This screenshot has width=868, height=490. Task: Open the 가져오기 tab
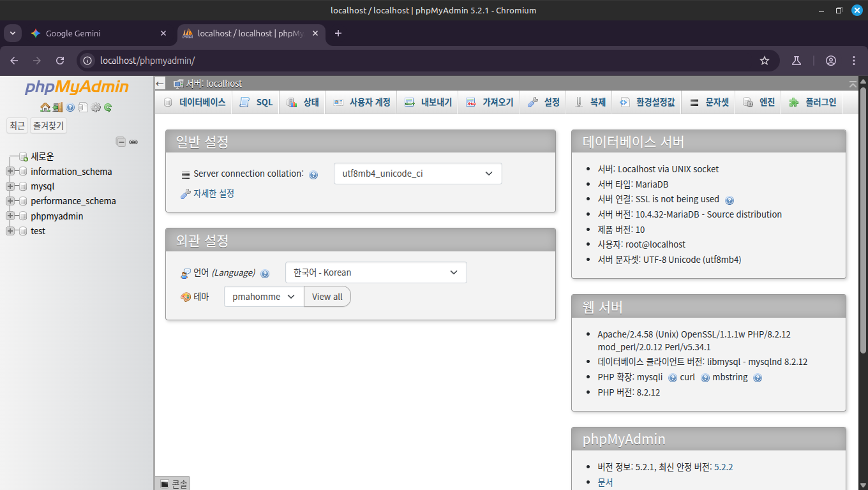tap(490, 102)
